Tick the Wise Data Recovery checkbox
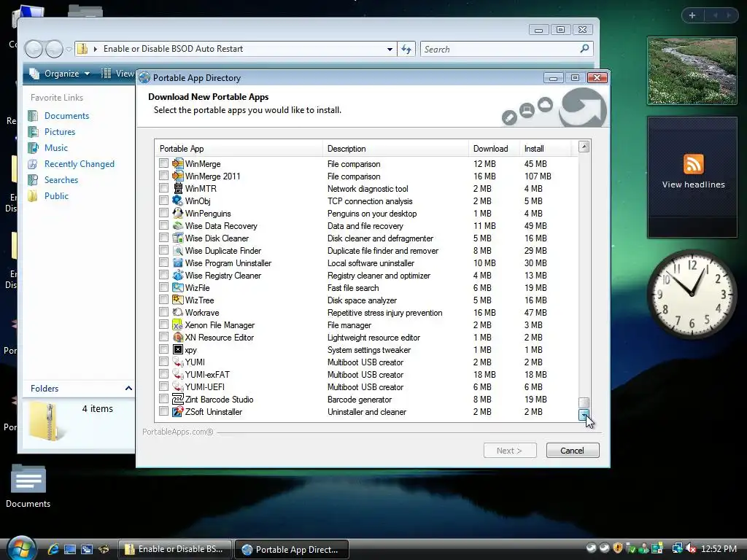This screenshot has width=747, height=560. coord(164,225)
